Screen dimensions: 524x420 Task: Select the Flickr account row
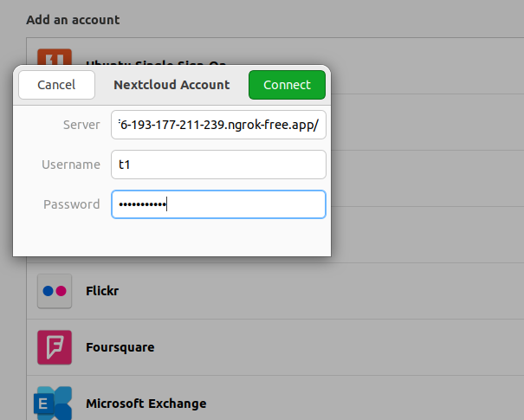275,291
